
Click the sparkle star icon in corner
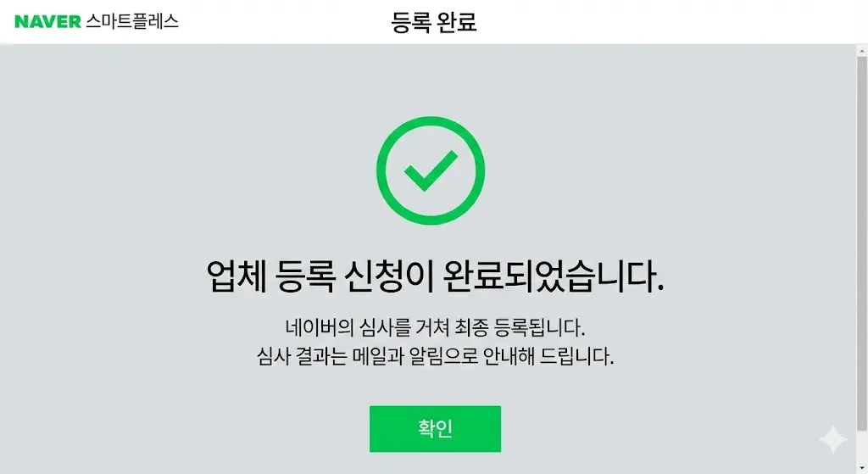(x=832, y=440)
